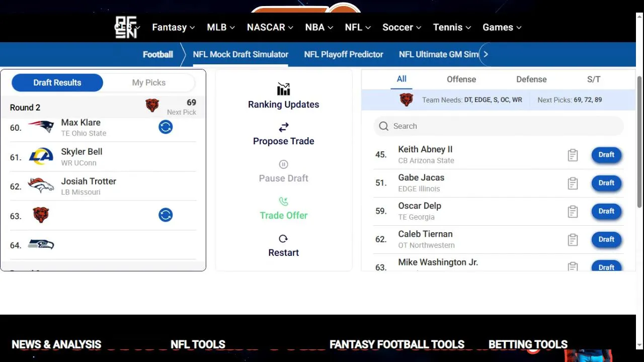Expand the Soccer navigation menu
The image size is (644, 362).
[x=401, y=27]
